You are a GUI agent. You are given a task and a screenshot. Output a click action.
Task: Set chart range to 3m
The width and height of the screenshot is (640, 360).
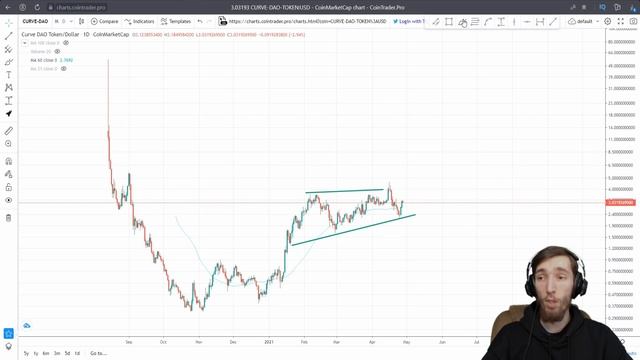tap(57, 353)
